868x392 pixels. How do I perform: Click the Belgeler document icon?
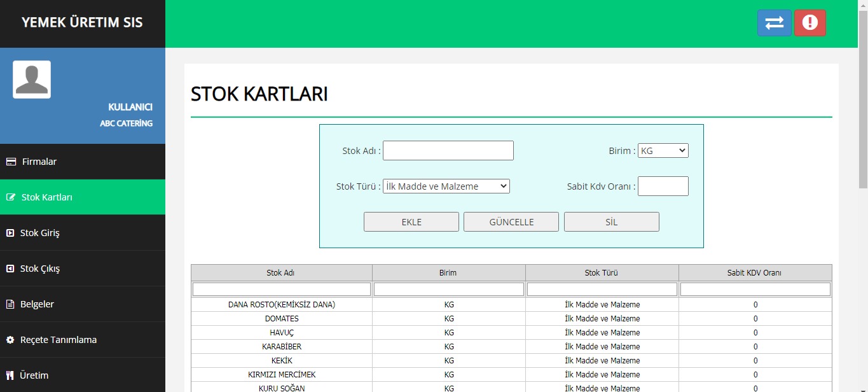(x=10, y=304)
